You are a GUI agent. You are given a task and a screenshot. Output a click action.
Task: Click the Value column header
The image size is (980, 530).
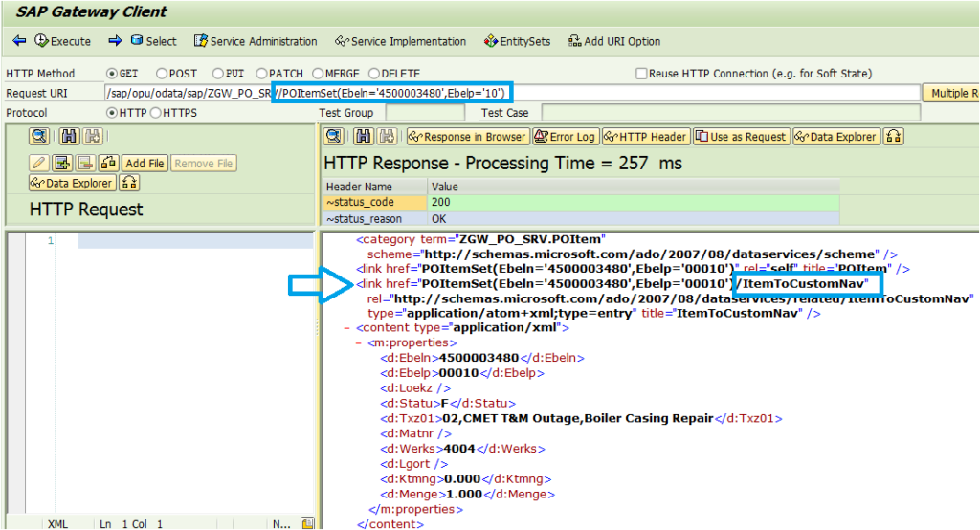pos(634,187)
